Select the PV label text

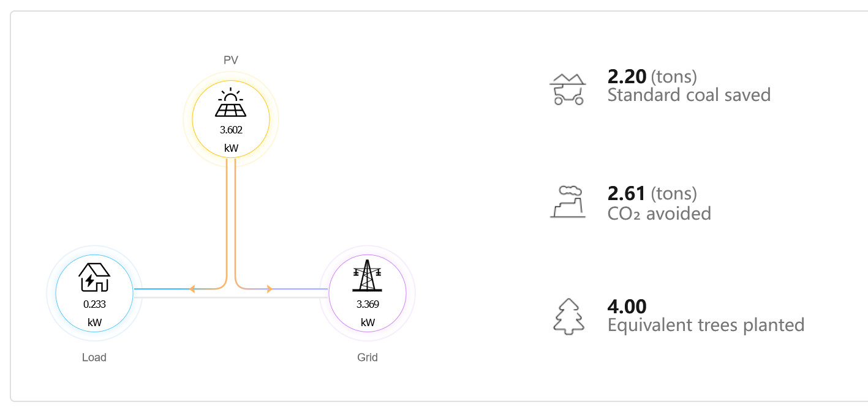[230, 60]
